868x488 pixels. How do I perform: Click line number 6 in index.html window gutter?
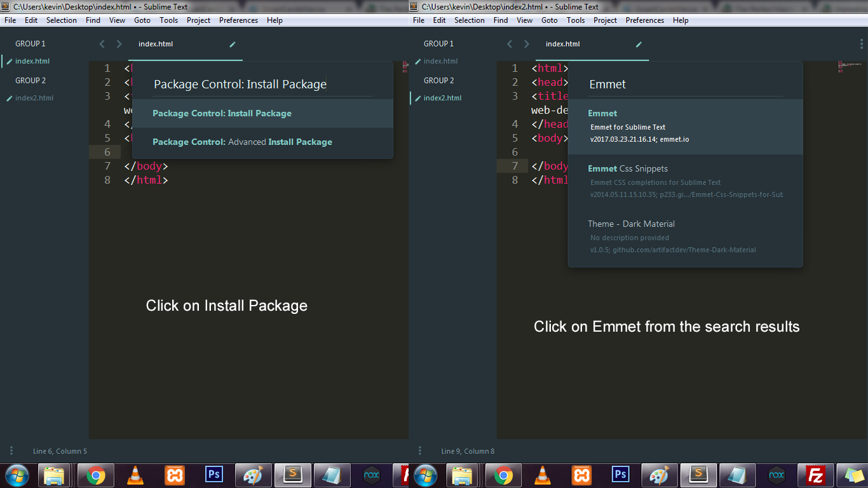[x=107, y=152]
